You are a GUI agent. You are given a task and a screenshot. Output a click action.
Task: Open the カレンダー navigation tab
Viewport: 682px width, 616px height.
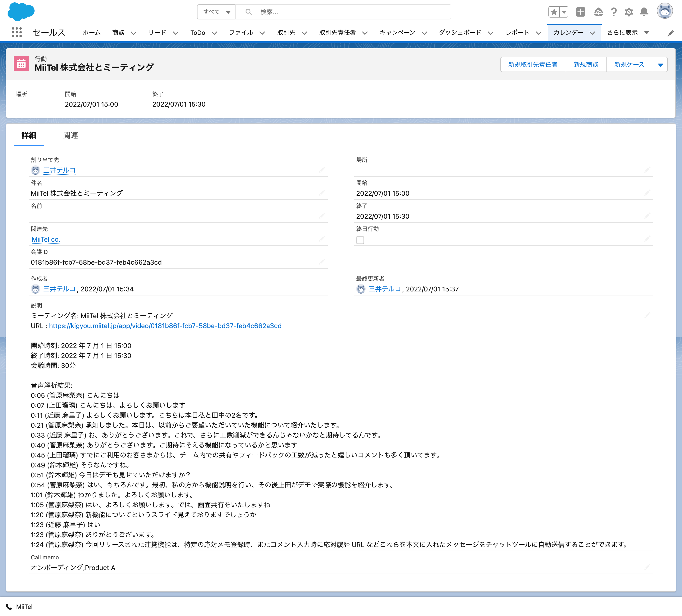(568, 32)
